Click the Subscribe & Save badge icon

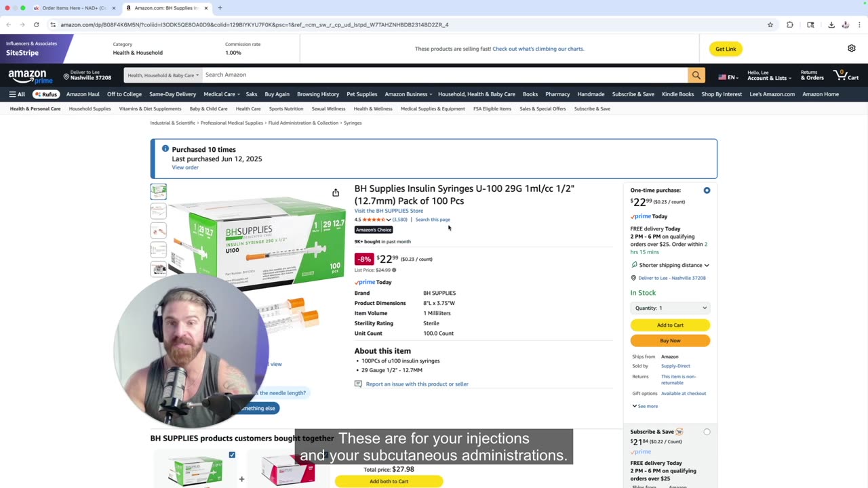coord(679,432)
